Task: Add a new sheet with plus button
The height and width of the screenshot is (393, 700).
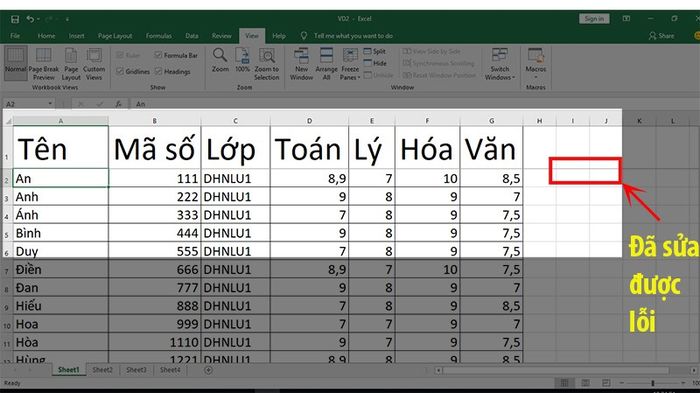Action: tap(208, 370)
